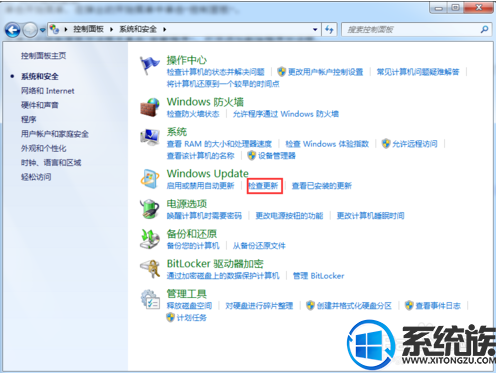Image resolution: width=496 pixels, height=373 pixels.
Task: Open 网络和 Internet category
Action: click(x=48, y=91)
